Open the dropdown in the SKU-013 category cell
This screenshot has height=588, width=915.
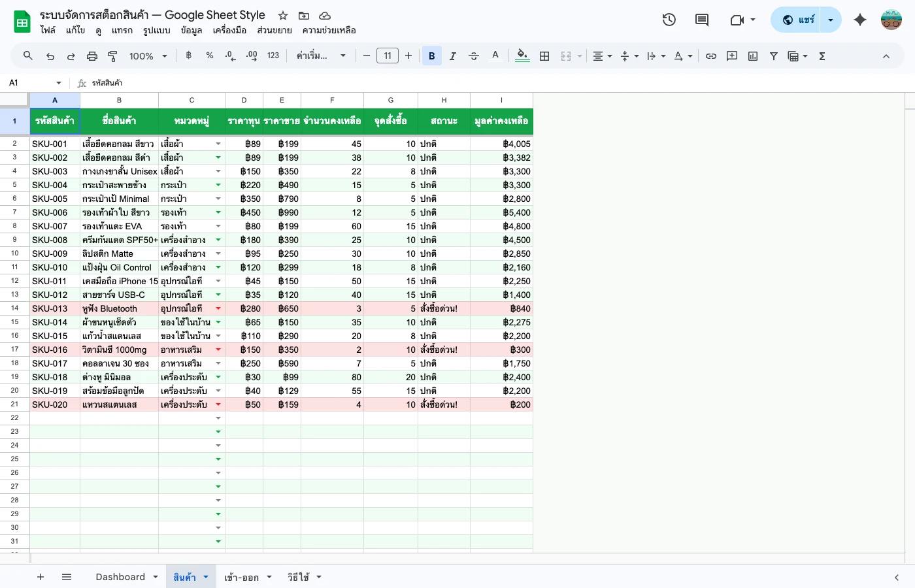[x=218, y=308]
